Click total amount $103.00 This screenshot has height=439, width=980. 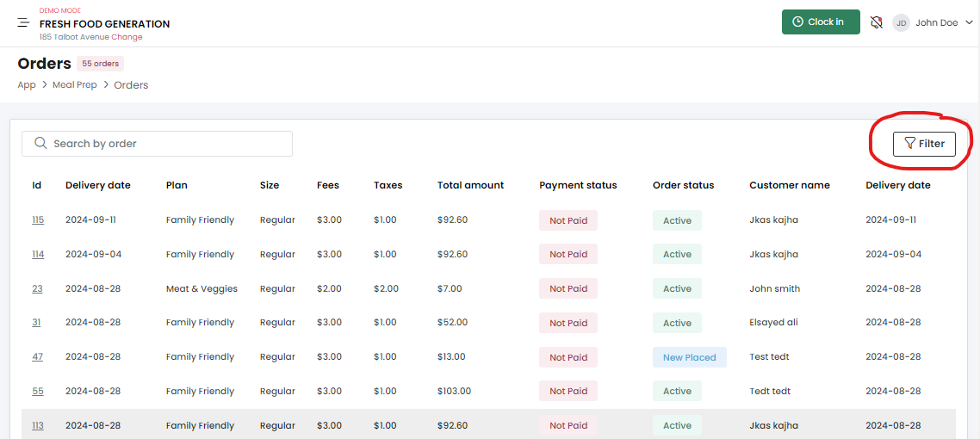click(x=455, y=391)
